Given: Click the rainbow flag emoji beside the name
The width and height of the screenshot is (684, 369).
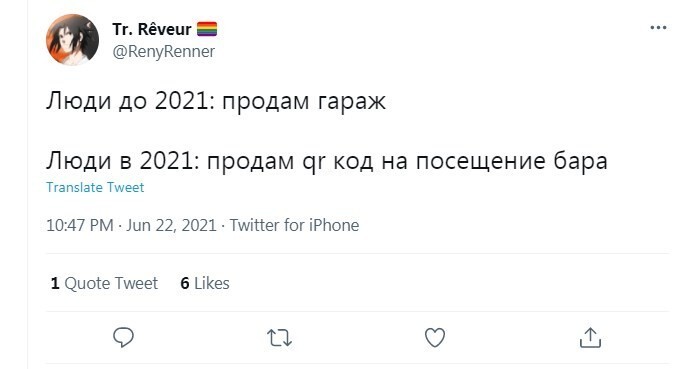Looking at the screenshot, I should click(207, 29).
